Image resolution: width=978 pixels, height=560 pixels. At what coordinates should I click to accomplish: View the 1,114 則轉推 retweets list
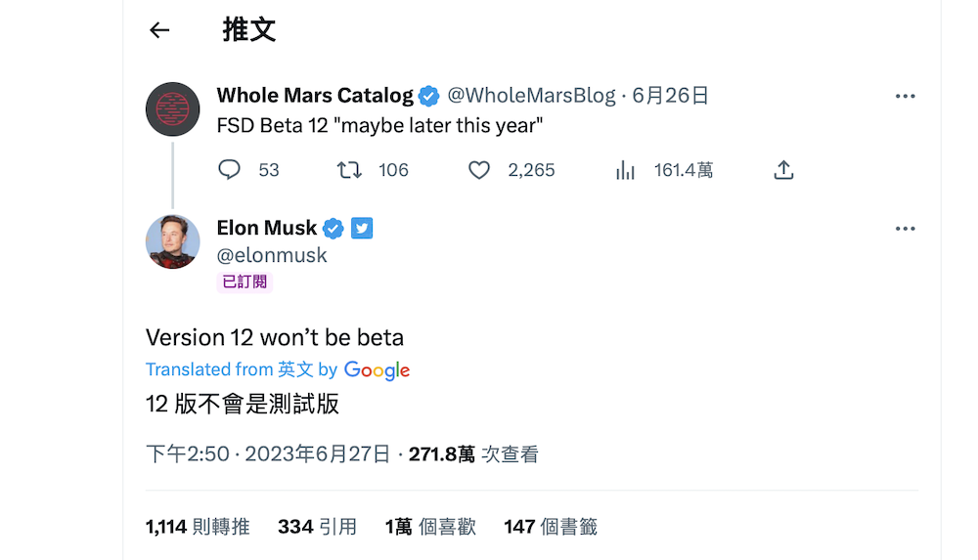(198, 527)
